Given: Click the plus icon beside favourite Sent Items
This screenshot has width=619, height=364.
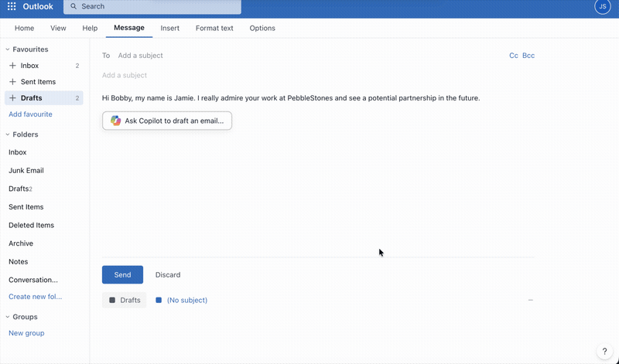Looking at the screenshot, I should (12, 82).
